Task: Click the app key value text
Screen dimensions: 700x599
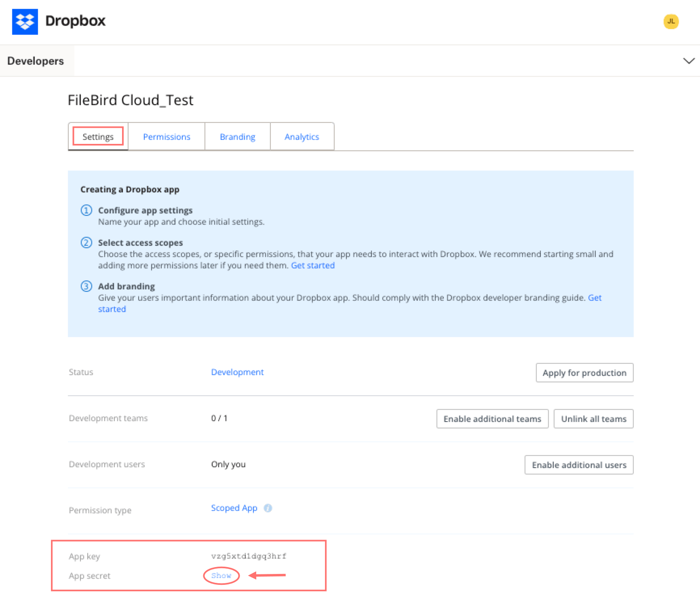Action: pyautogui.click(x=249, y=556)
